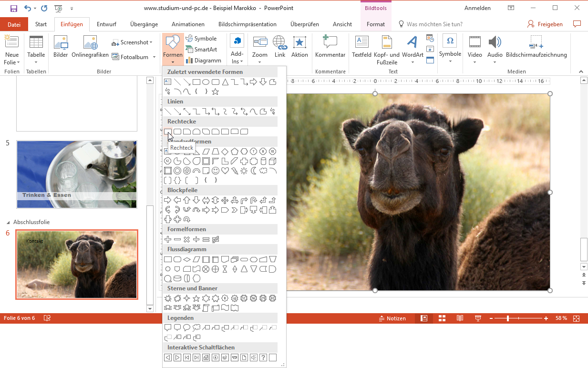Viewport: 588px width, 368px height.
Task: Insert the cloud callout under Legenden
Action: coord(196,327)
